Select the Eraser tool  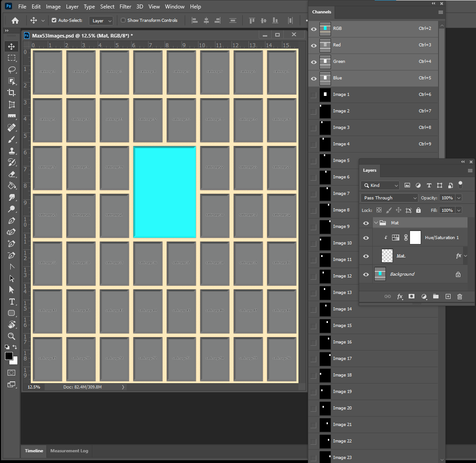12,174
